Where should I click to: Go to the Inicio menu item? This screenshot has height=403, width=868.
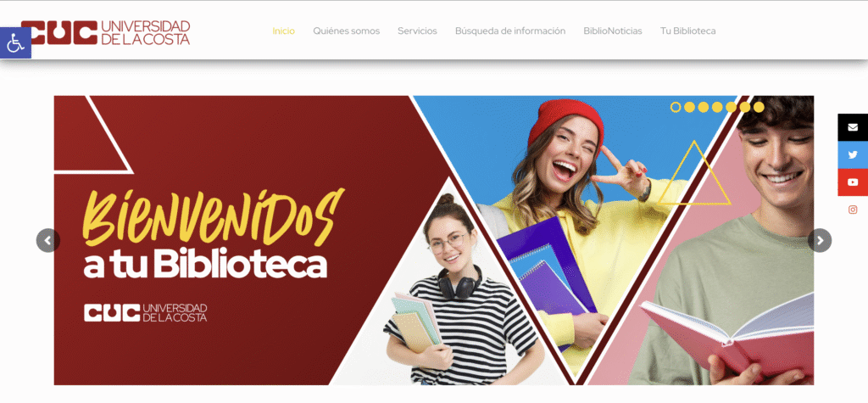point(283,31)
